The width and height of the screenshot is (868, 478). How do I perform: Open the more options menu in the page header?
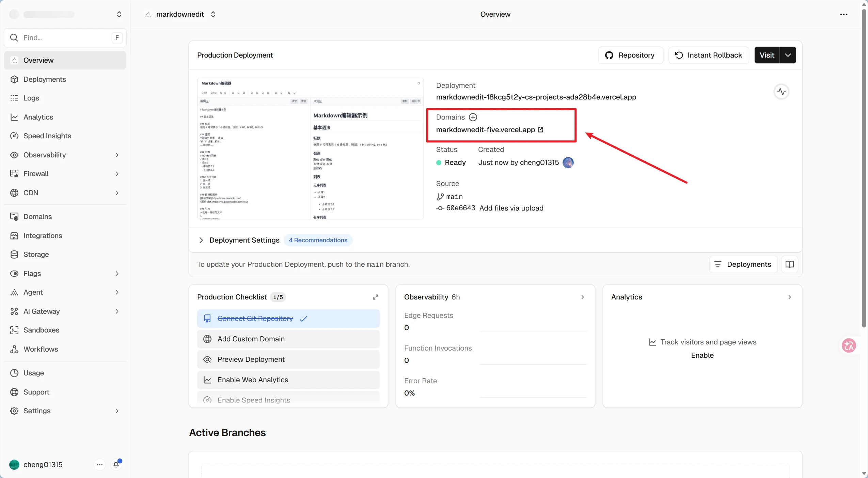tap(843, 14)
